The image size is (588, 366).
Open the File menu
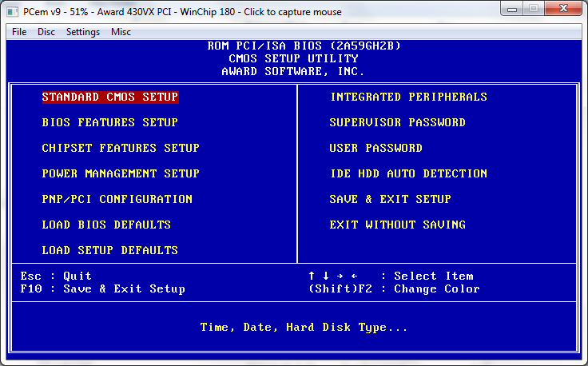[x=19, y=32]
